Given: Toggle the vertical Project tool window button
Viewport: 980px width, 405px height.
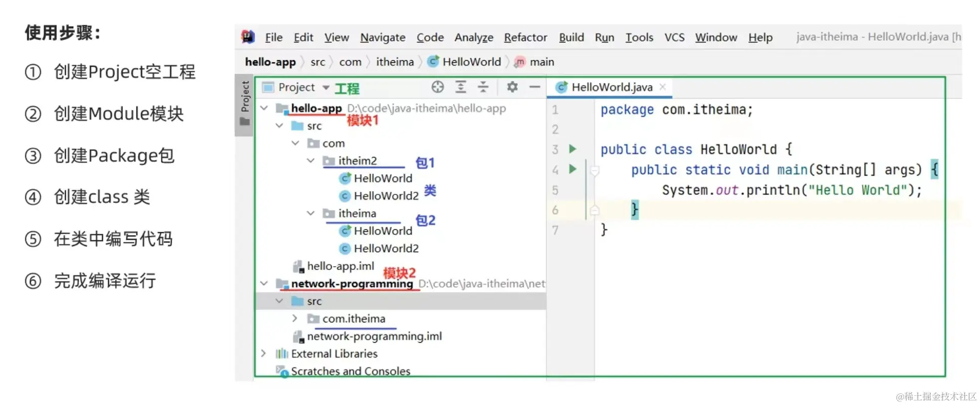Looking at the screenshot, I should 245,105.
